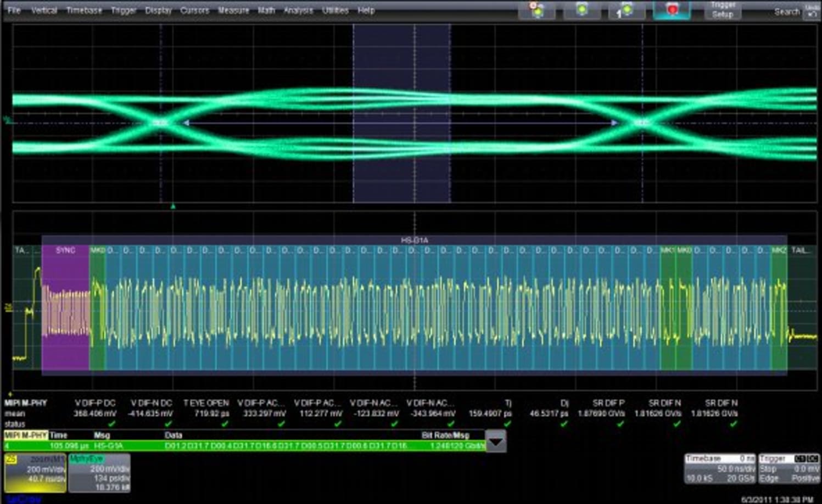Click the red Stop acquisition toolbar icon
822x504 pixels.
click(x=671, y=9)
